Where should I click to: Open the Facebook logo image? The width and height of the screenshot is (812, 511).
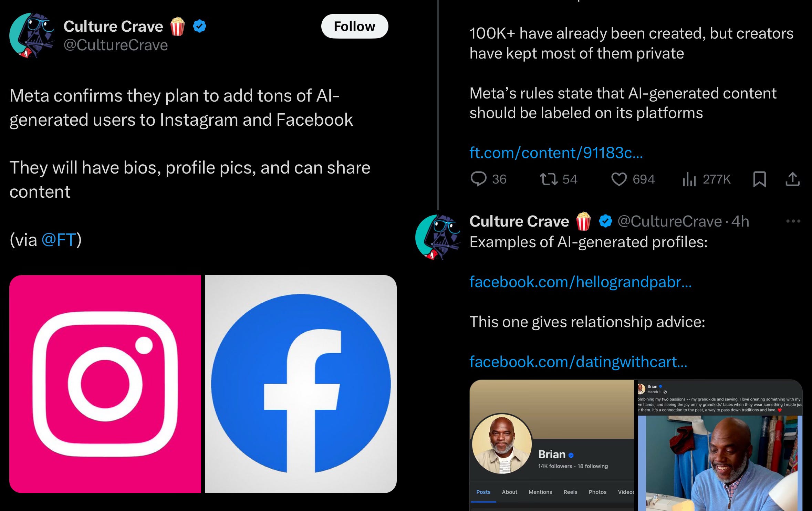point(301,384)
